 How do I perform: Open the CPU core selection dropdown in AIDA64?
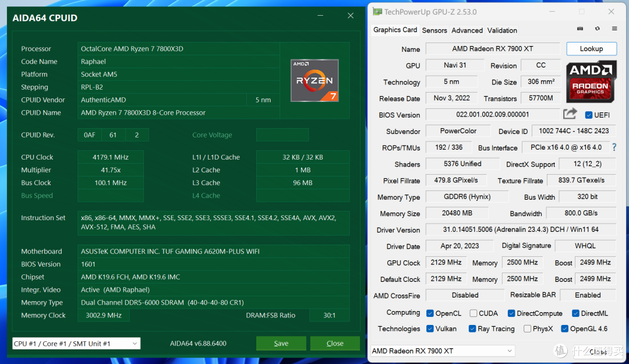click(x=76, y=343)
